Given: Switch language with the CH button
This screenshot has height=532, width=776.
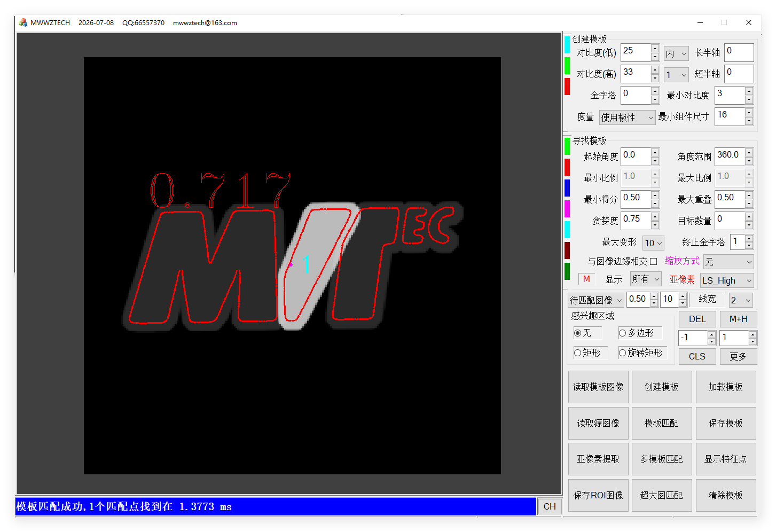Looking at the screenshot, I should pos(550,506).
